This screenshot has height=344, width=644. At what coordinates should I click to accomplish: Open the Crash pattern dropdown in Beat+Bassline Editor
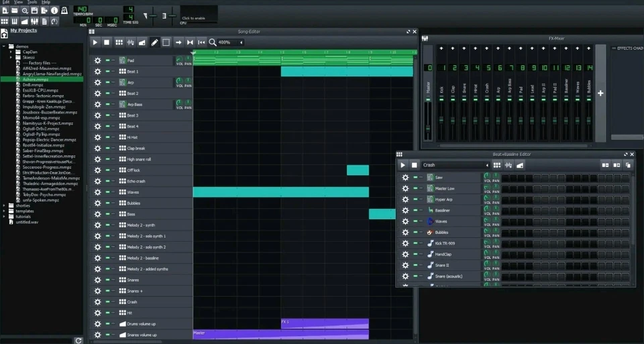pyautogui.click(x=455, y=165)
